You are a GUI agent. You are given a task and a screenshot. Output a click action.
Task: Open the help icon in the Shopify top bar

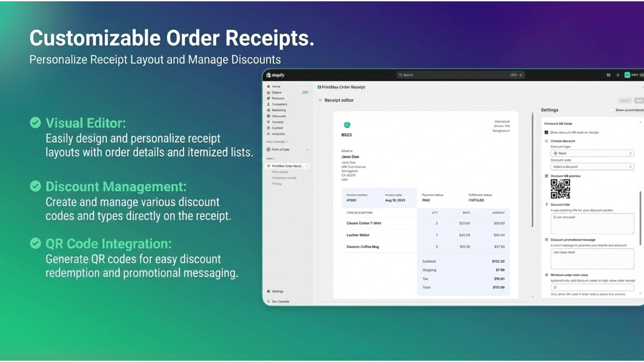pyautogui.click(x=608, y=75)
